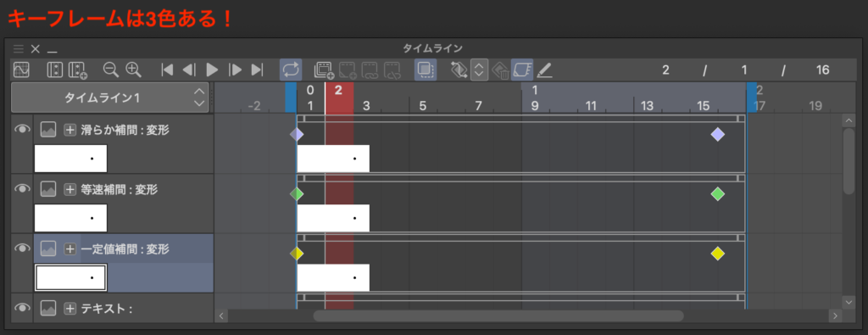Toggle visibility of 一定値補間 layer
The height and width of the screenshot is (335, 868).
pyautogui.click(x=22, y=248)
